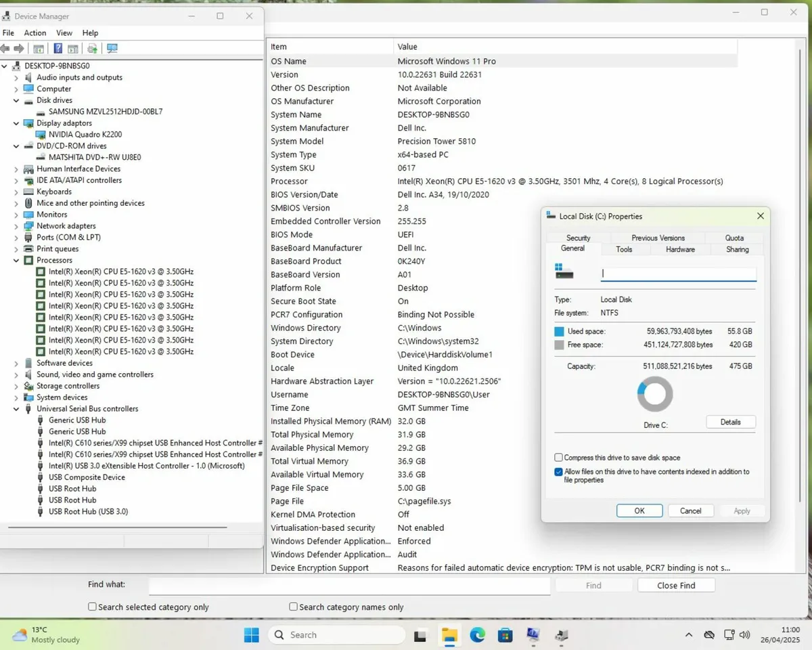The width and height of the screenshot is (812, 650).
Task: Click the Back arrow in Device Manager toolbar
Action: 5,49
